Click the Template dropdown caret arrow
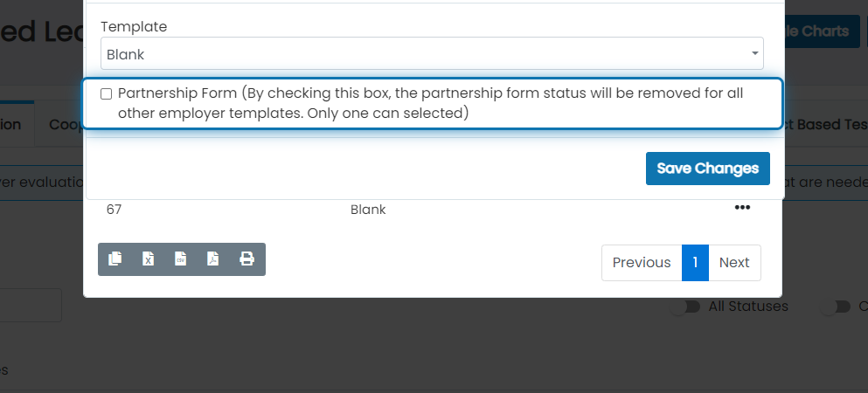Viewport: 868px width, 393px height. [754, 53]
